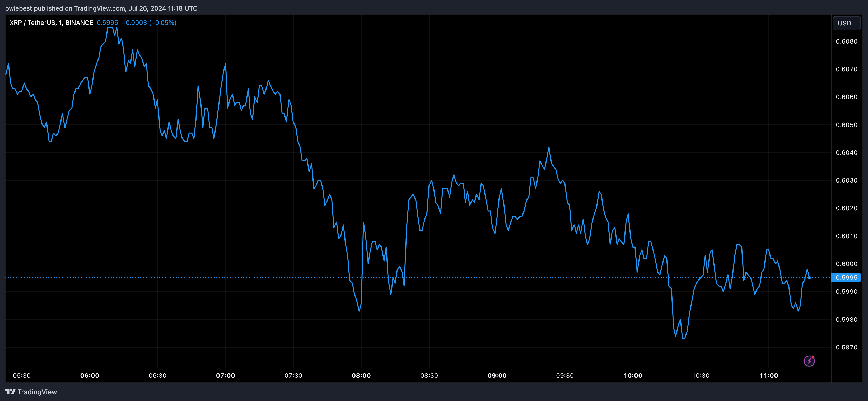Click the 0.5990 price axis label

(x=846, y=291)
